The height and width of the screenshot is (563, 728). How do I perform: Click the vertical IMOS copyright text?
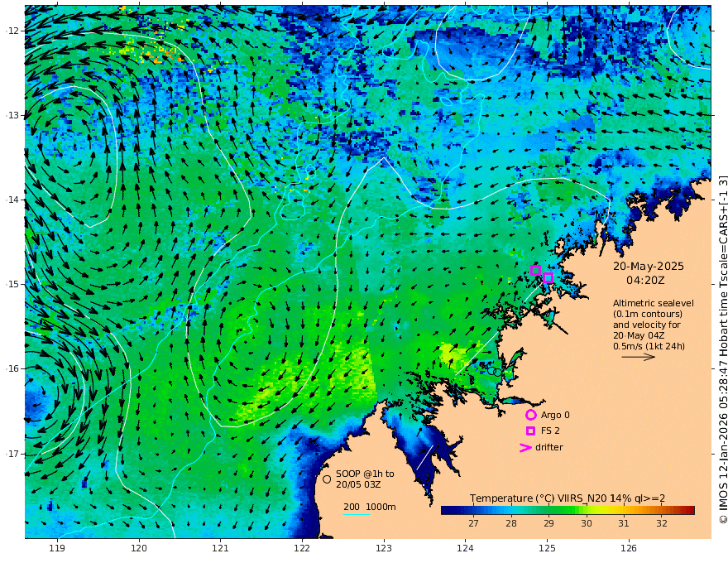click(722, 349)
